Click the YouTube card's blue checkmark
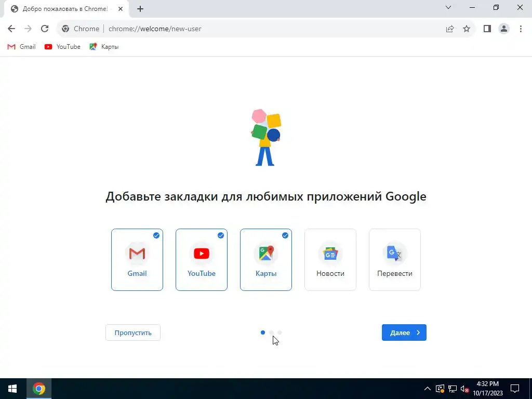The height and width of the screenshot is (399, 532). (221, 235)
